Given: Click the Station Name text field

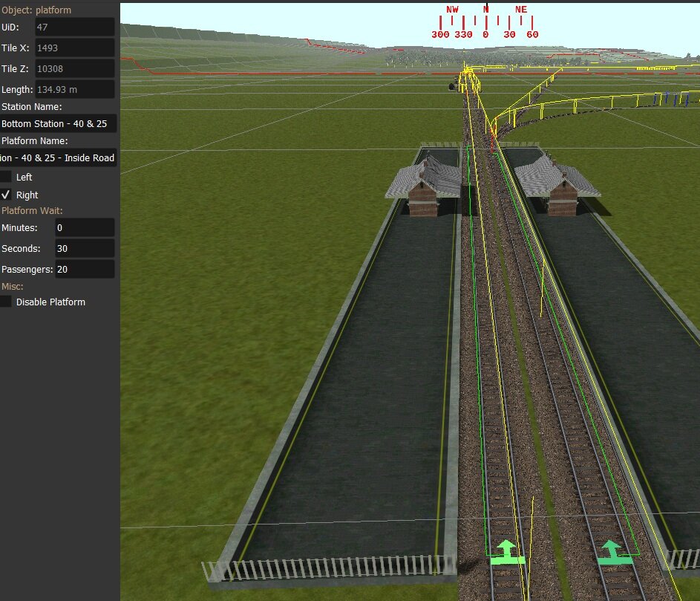Looking at the screenshot, I should (x=58, y=124).
